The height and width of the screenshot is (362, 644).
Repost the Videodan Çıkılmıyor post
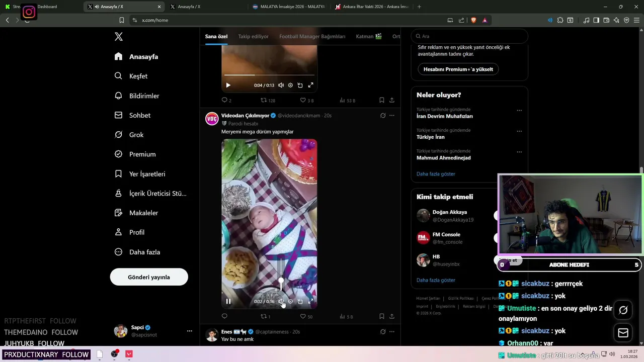click(265, 316)
